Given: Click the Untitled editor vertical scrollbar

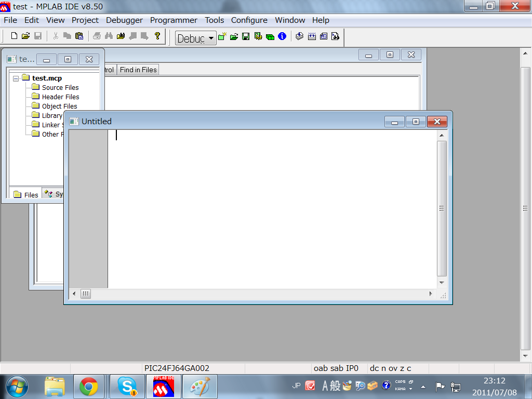Looking at the screenshot, I should 442,209.
